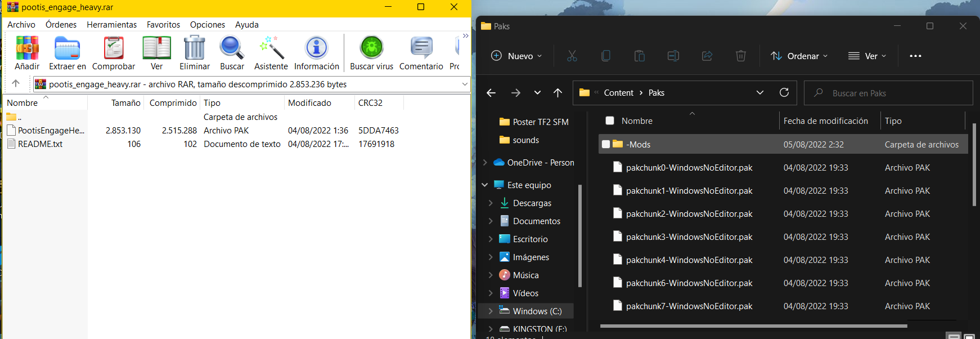980x339 pixels.
Task: Open the Favoritos menu
Action: coord(163,24)
